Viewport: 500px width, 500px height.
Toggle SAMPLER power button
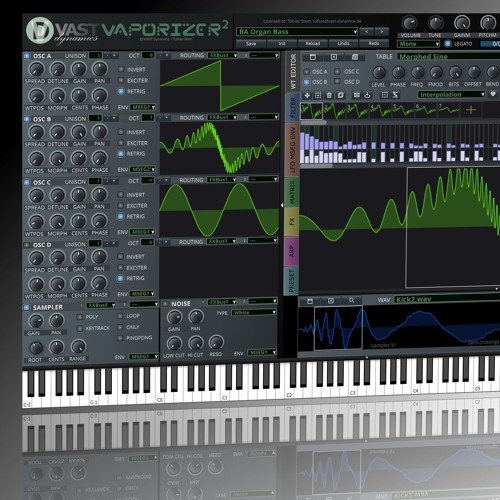tap(27, 307)
